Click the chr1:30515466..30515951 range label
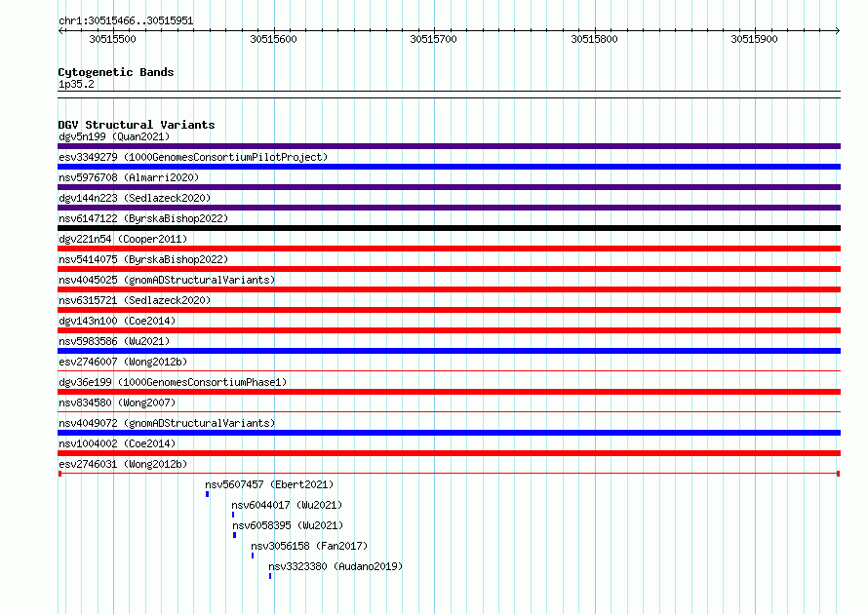 [x=126, y=20]
